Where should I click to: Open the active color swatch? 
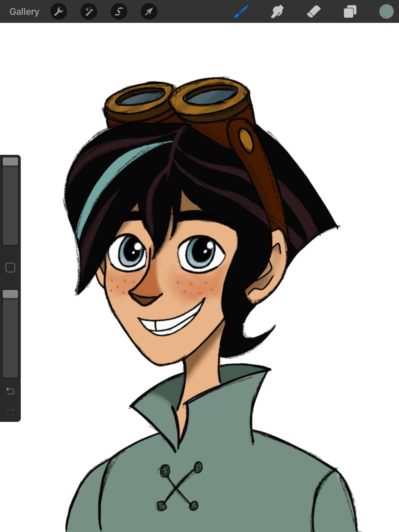(386, 12)
